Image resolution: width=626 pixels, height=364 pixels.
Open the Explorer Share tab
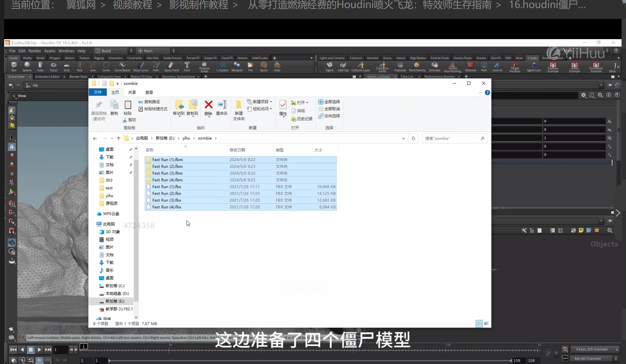point(132,92)
